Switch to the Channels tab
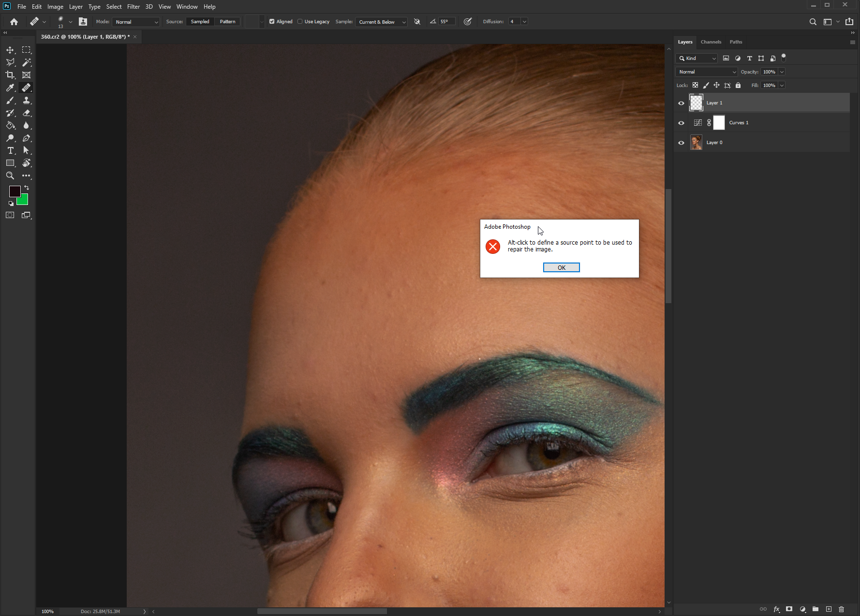The image size is (860, 616). (711, 42)
